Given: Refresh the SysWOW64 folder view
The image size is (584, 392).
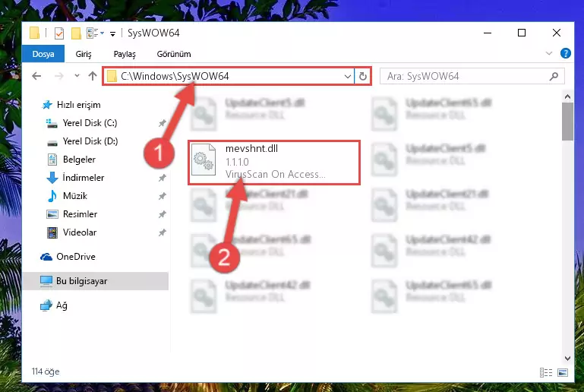Looking at the screenshot, I should pos(362,77).
